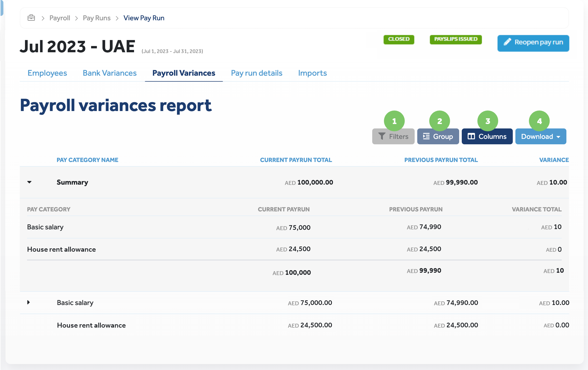Click breakdown current total AED 100,000

[292, 272]
